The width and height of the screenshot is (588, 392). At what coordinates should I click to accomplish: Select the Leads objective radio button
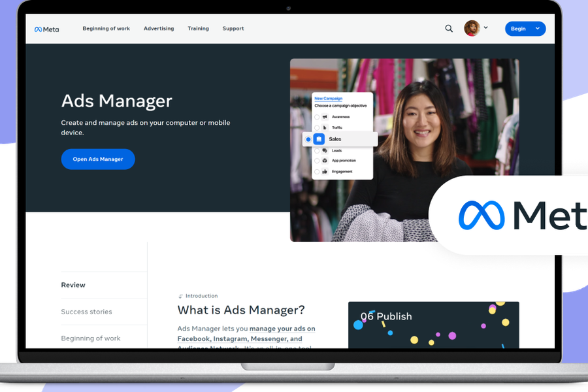[317, 150]
